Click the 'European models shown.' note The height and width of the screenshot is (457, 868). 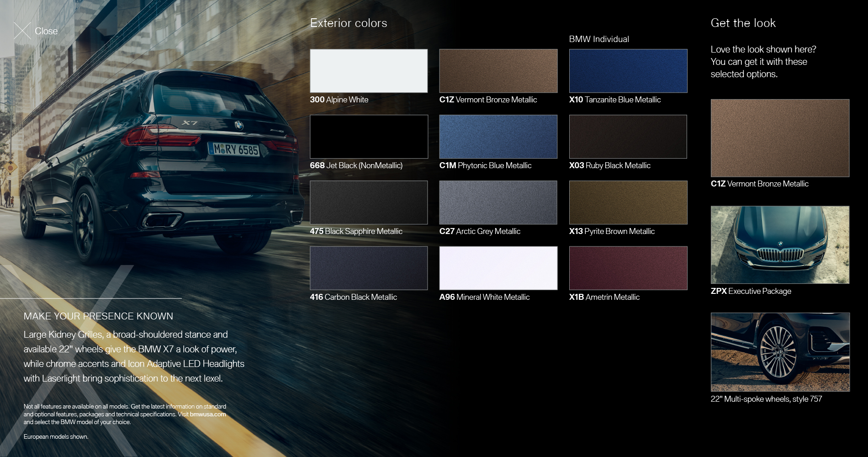(x=56, y=436)
